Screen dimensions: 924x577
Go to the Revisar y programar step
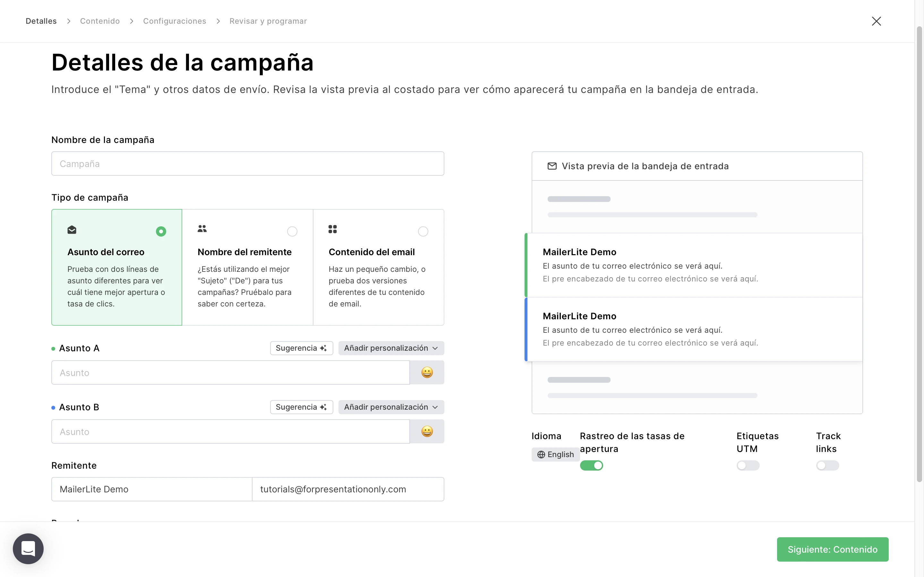pyautogui.click(x=268, y=21)
